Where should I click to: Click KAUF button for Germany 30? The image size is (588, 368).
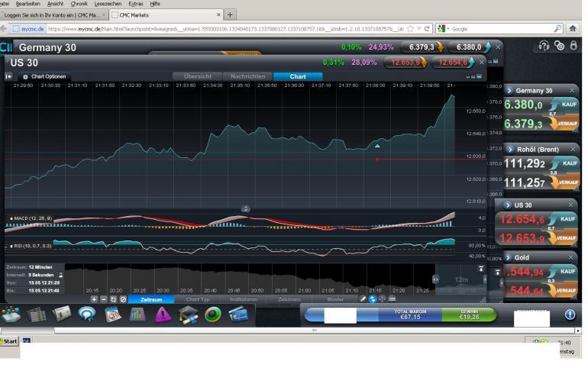565,105
